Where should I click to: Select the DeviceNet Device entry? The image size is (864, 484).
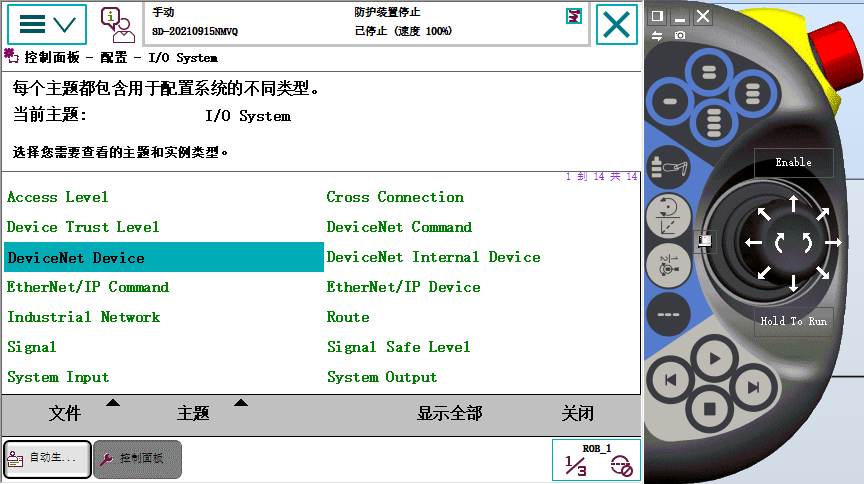[164, 257]
